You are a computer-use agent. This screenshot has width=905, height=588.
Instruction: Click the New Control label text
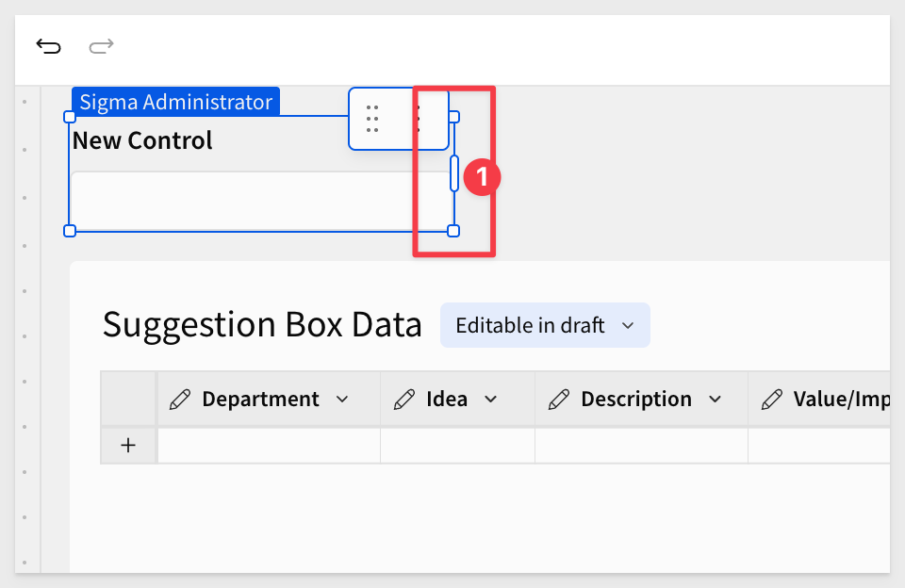(x=142, y=140)
